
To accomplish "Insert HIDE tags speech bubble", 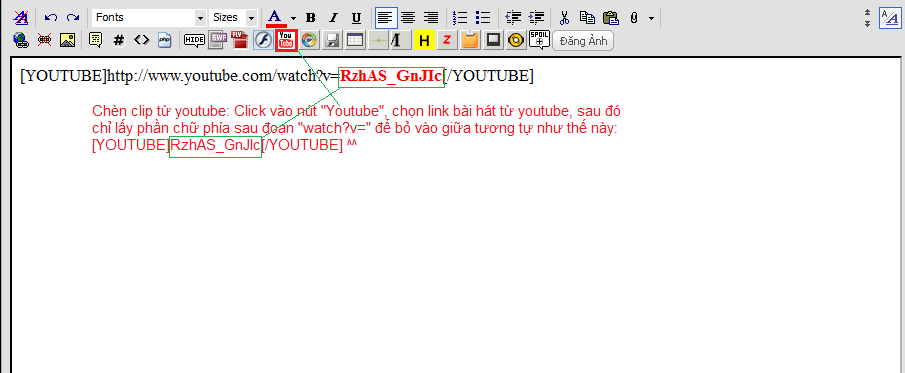I will (195, 40).
